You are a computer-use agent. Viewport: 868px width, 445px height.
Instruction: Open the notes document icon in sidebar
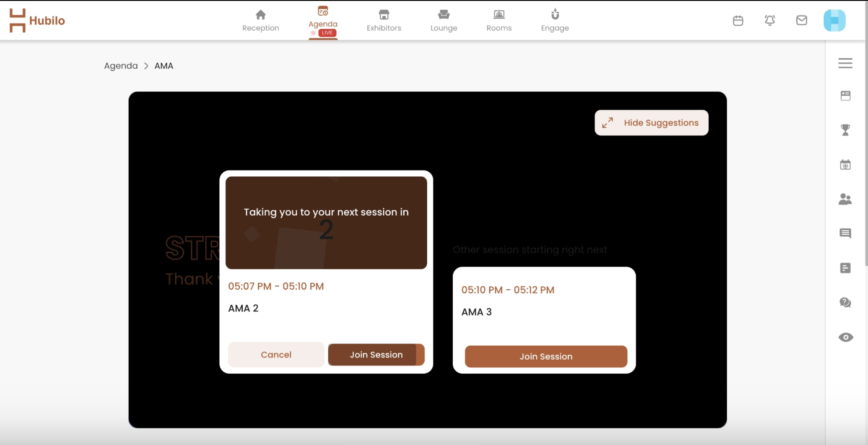coord(845,268)
